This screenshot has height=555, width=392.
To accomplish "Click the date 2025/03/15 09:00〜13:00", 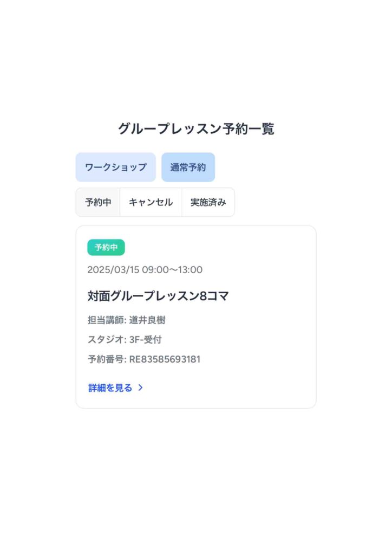I will (145, 270).
